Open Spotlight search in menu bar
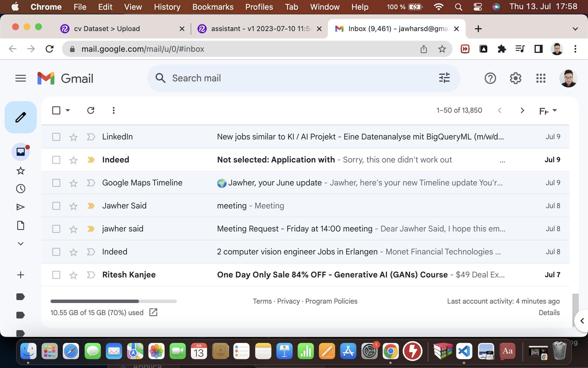The width and height of the screenshot is (588, 368). coord(459,7)
